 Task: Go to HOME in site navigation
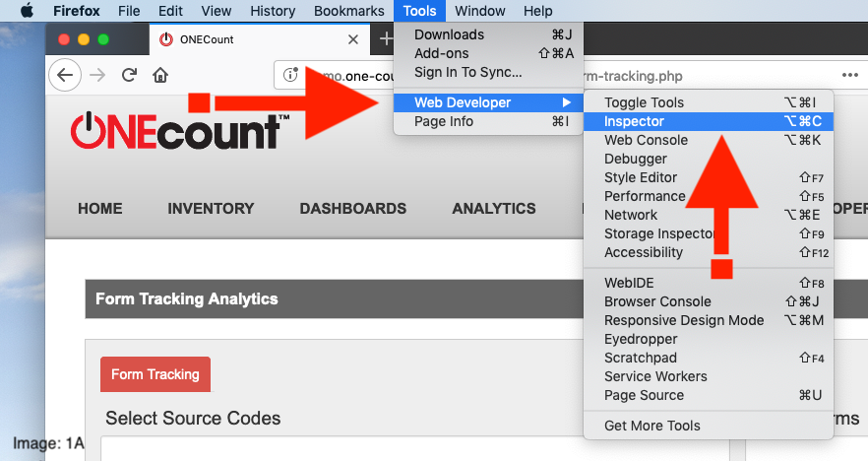(100, 209)
